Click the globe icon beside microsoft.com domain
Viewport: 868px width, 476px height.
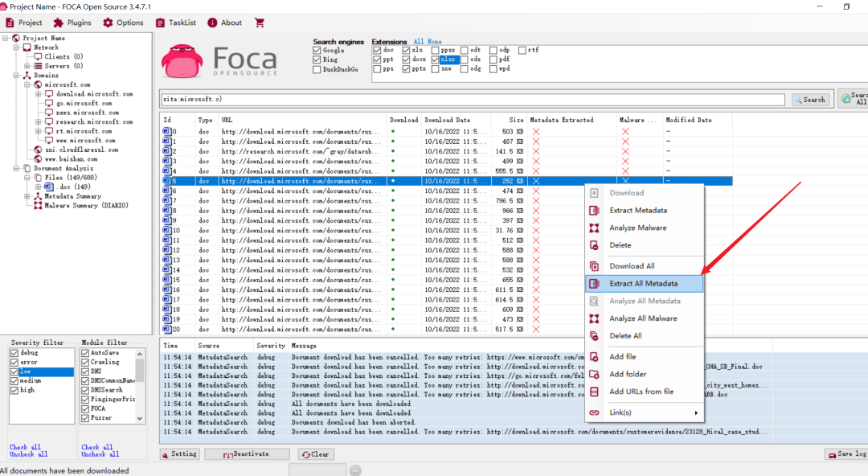tap(38, 84)
